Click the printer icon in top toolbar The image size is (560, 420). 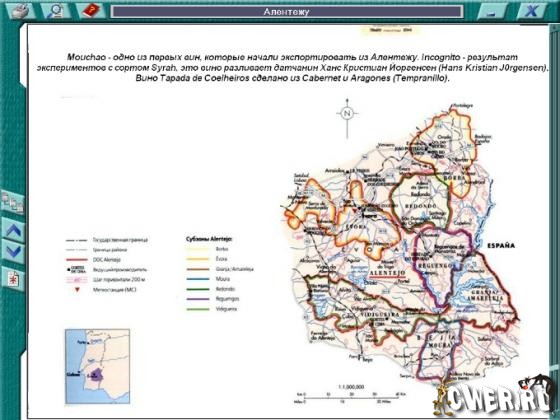click(20, 11)
